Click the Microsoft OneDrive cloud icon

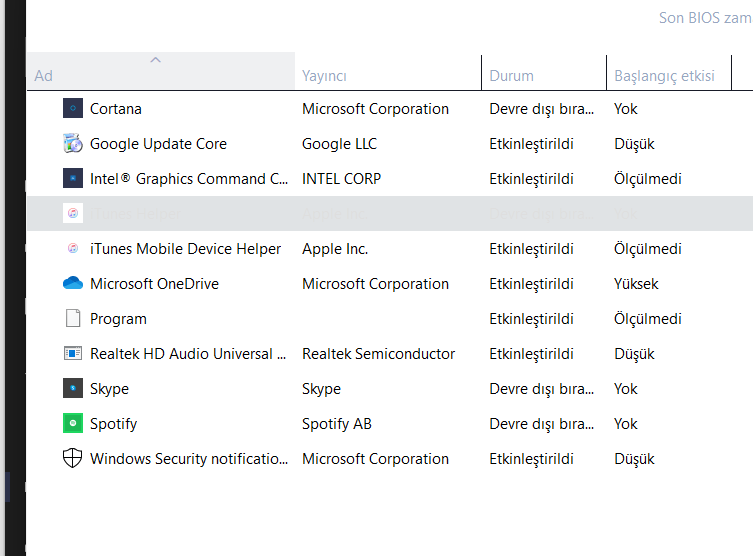[x=73, y=283]
